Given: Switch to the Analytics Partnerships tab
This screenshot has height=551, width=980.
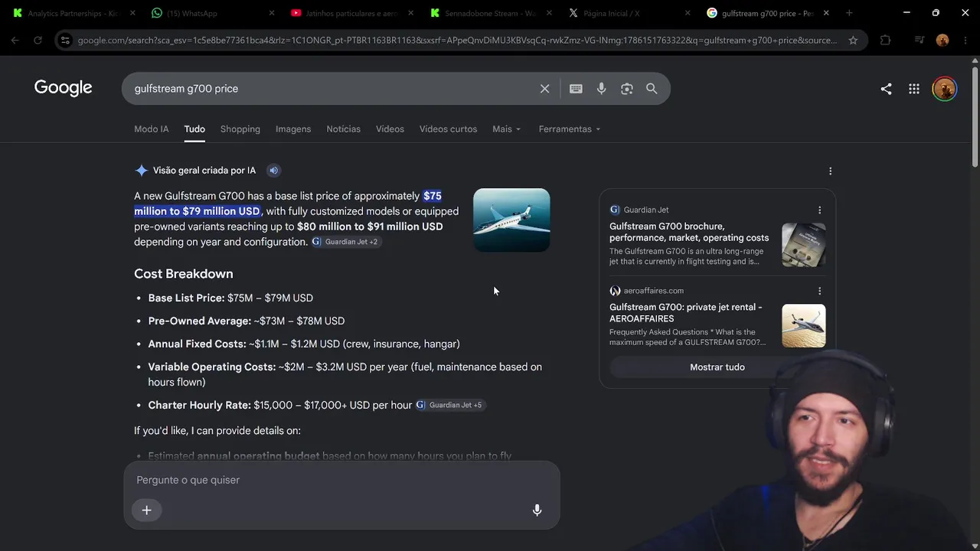Looking at the screenshot, I should point(71,13).
